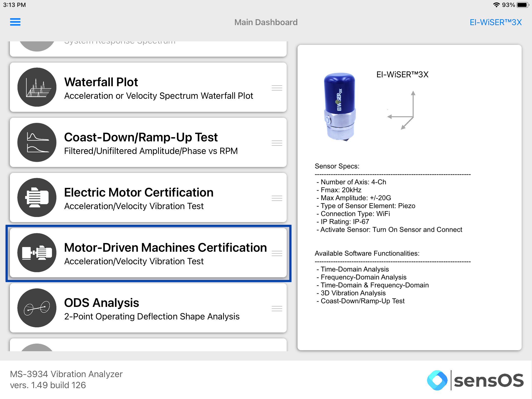Tap 'Acceleration/Velocity Vibration Test' under Electric Motor Certification
Screen dimensions: 532x399
pos(134,206)
